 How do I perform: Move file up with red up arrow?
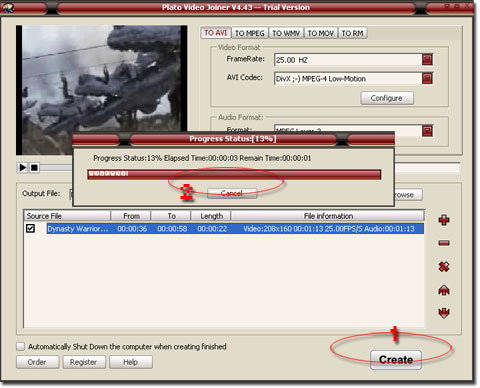coord(444,290)
